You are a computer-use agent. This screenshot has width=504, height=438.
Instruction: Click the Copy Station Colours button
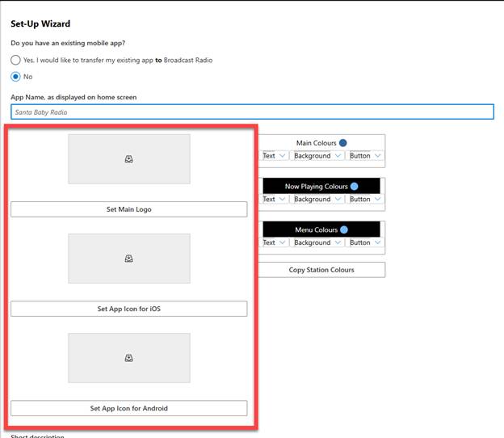tap(321, 270)
